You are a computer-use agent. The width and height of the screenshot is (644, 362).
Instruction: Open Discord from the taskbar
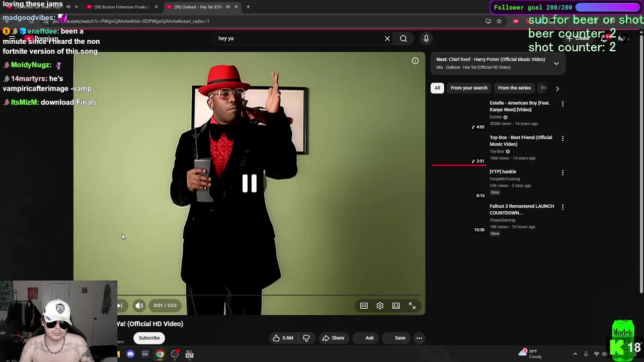(x=130, y=354)
